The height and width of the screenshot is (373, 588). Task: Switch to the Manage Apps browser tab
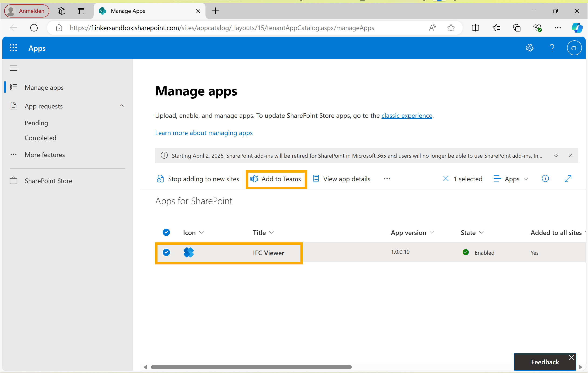point(149,11)
